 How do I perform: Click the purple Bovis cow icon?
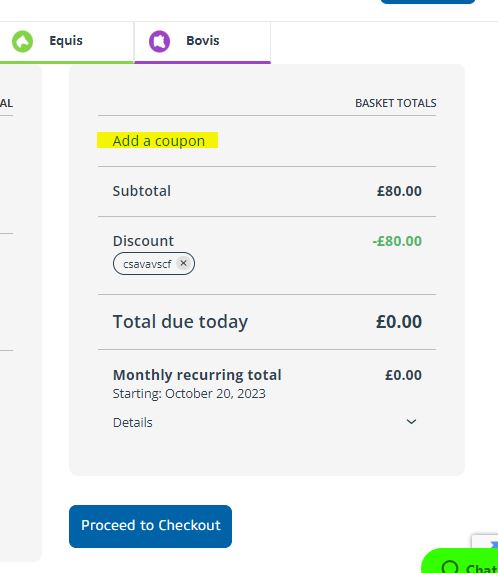(159, 41)
